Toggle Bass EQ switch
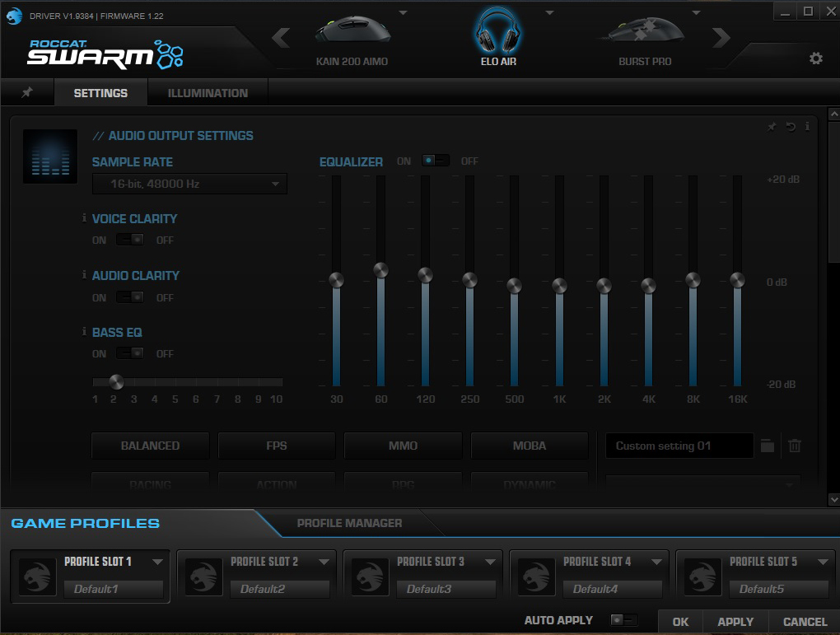Screen dimensions: 840x635 pos(130,353)
